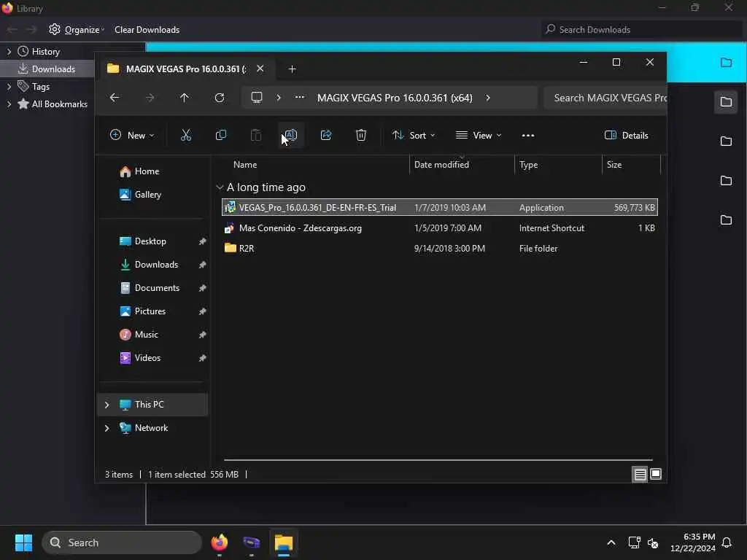Select 'Mas Conenido - Zdescargas.org' shortcut
The image size is (747, 560).
440,228
